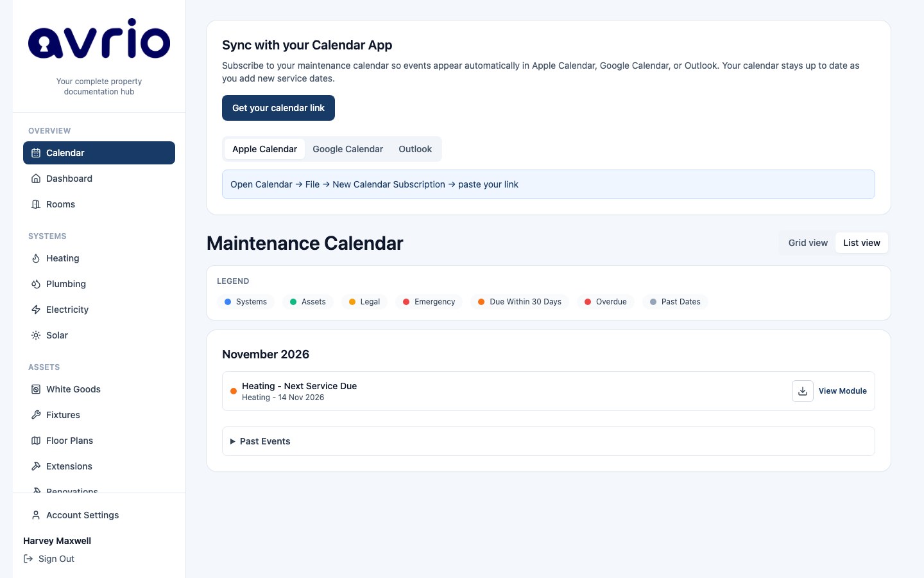
Task: Click the green Assets legend dot
Action: 293,302
